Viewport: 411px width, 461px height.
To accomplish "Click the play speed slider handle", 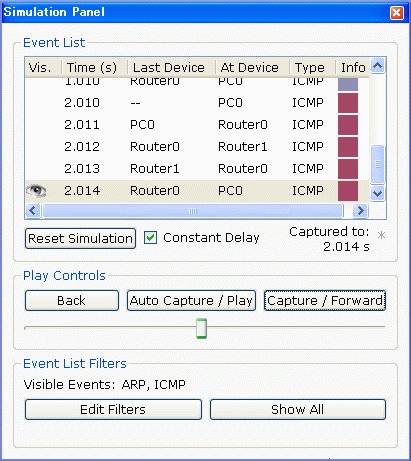I will click(201, 328).
